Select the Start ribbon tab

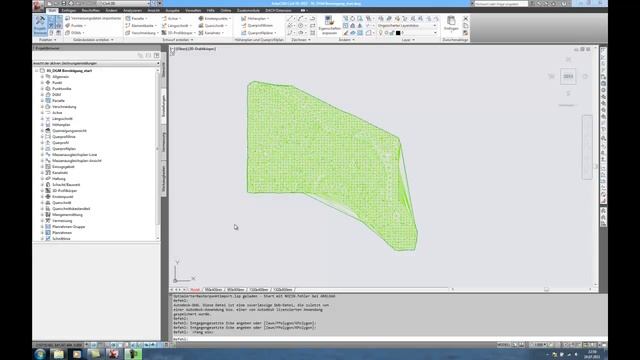[x=52, y=11]
